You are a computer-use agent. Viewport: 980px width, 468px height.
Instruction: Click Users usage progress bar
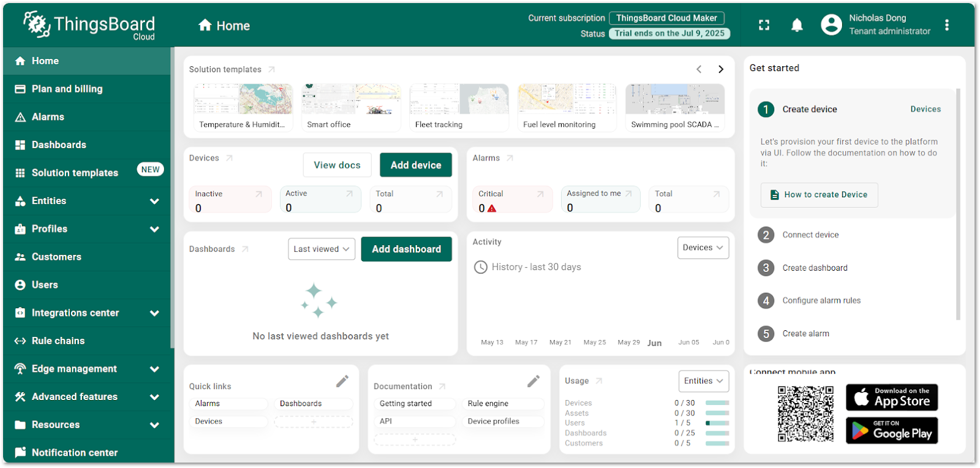coord(717,423)
